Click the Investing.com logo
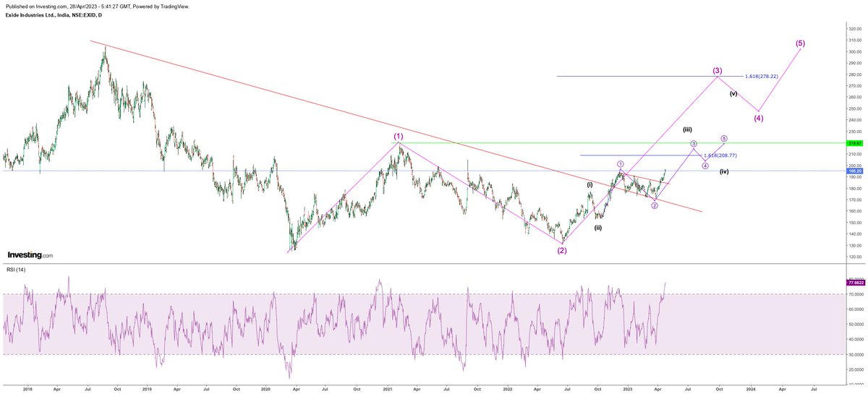The height and width of the screenshot is (394, 868). click(x=30, y=255)
